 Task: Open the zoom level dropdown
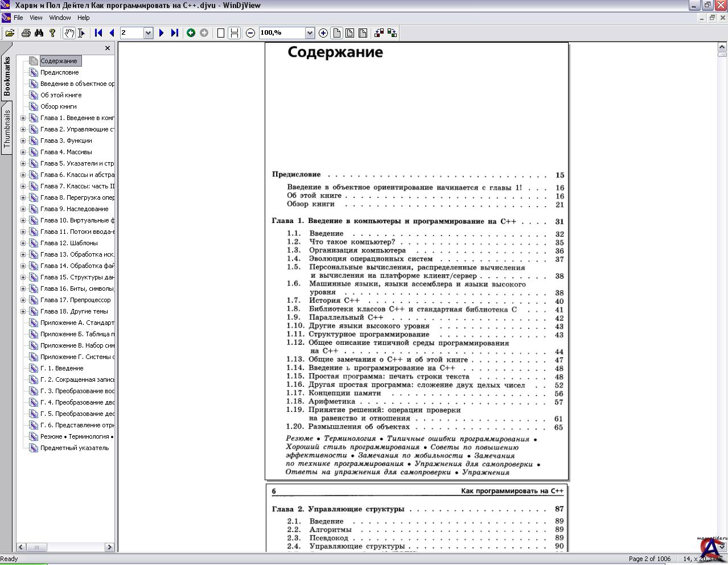point(310,33)
